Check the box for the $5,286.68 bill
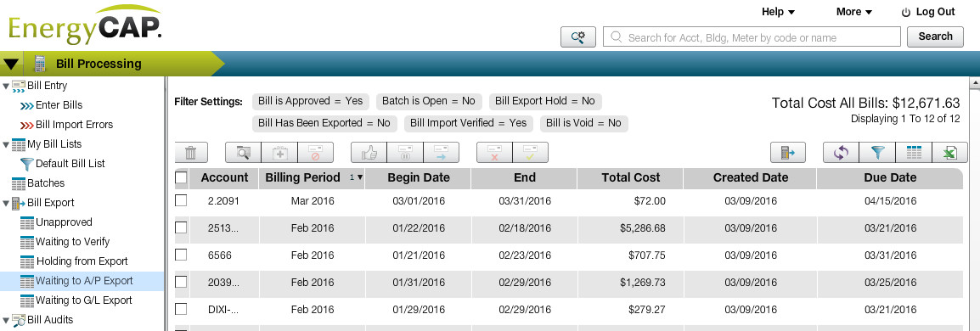Screen dimensions: 980x331 coord(181,228)
